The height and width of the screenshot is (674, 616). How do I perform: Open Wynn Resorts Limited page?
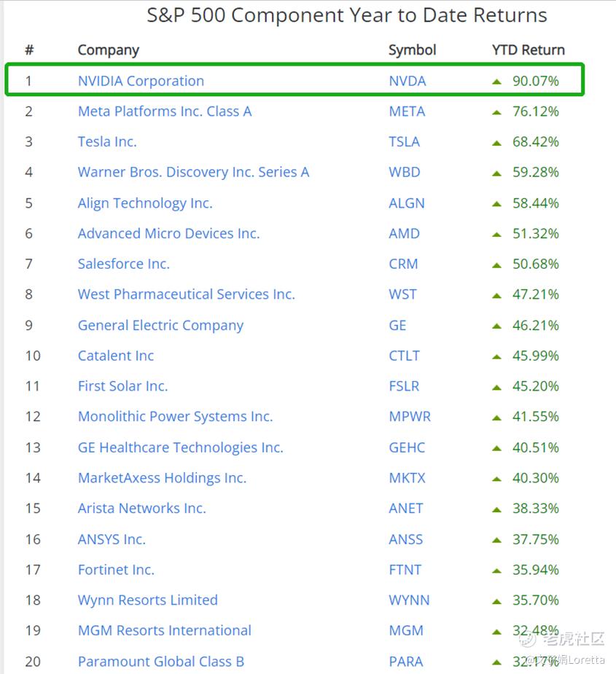pos(147,600)
